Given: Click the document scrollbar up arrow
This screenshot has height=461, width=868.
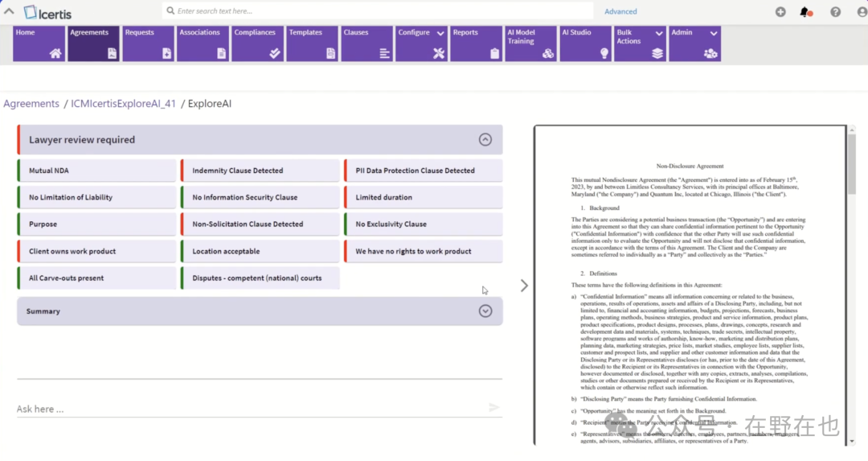Looking at the screenshot, I should [x=851, y=130].
